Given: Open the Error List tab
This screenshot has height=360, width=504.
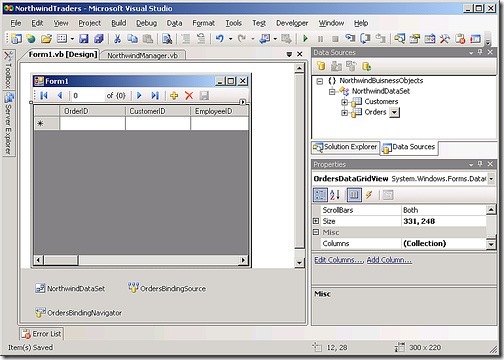Looking at the screenshot, I should [42, 334].
